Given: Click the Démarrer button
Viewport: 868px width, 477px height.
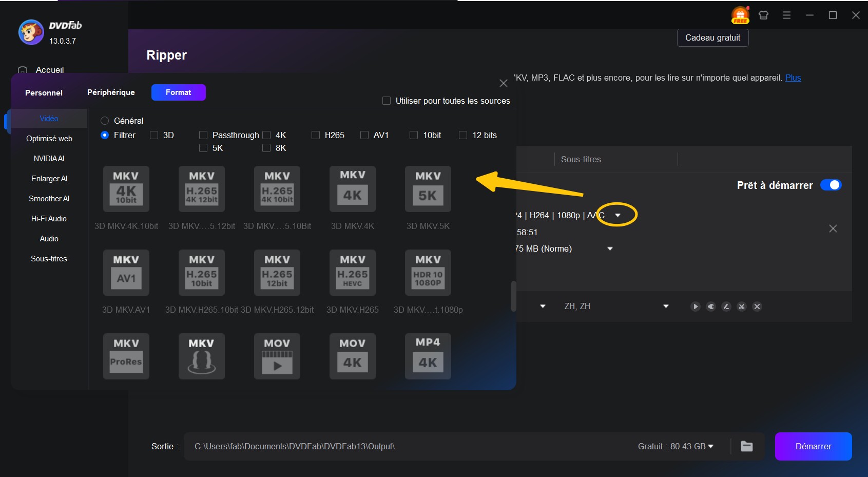Looking at the screenshot, I should (813, 446).
